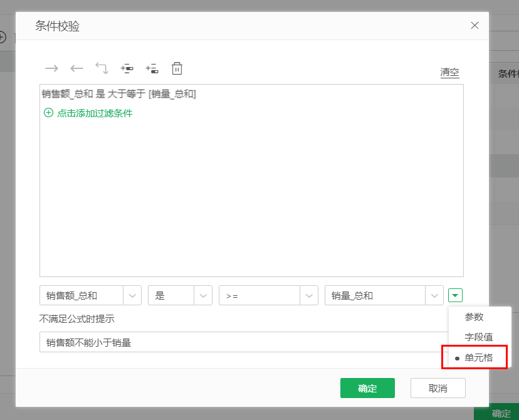The width and height of the screenshot is (519, 420).
Task: Close the 条件校验 dialog
Action: point(474,26)
